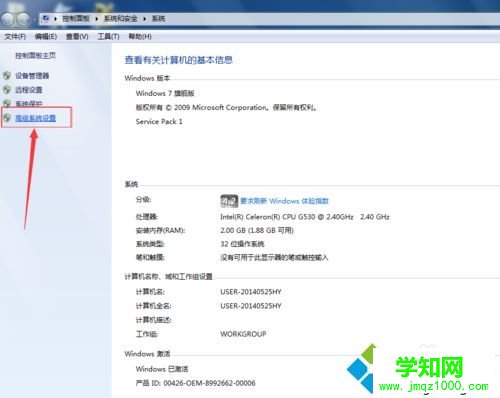This screenshot has height=398, width=500.
Task: Click the 处理器 label
Action: coord(147,217)
